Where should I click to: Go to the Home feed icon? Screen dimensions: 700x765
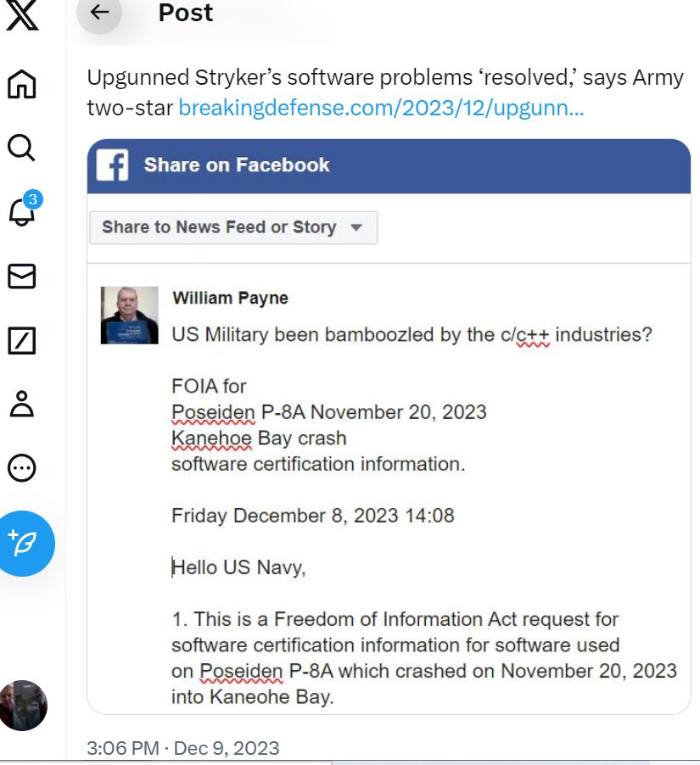click(x=22, y=84)
